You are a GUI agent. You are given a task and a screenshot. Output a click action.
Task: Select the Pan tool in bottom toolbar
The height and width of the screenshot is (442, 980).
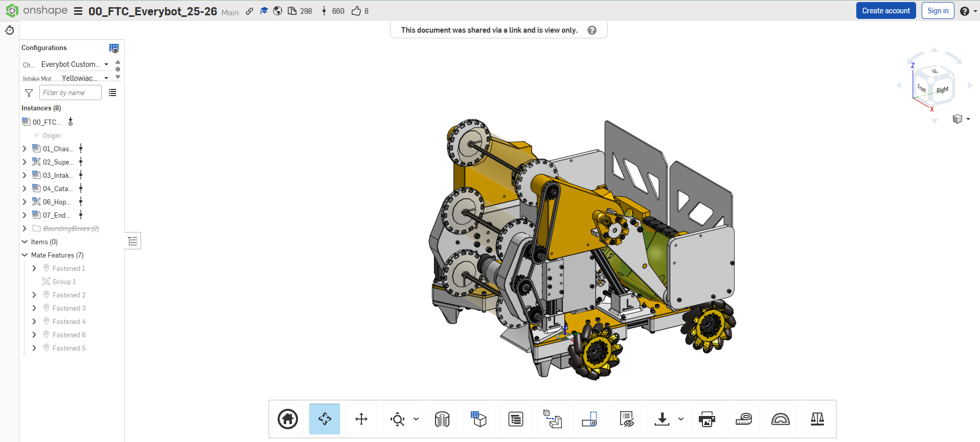click(361, 420)
